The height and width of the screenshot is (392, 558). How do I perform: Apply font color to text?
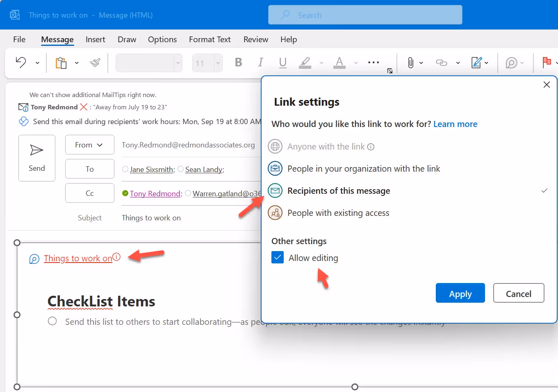(x=339, y=63)
